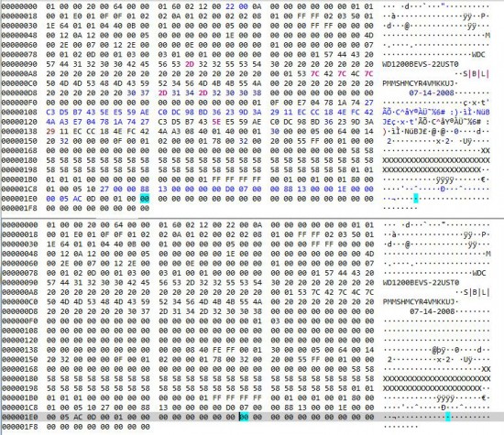Click offset 000001E0 in the top pane
This screenshot has width=504, height=435.
pos(19,199)
